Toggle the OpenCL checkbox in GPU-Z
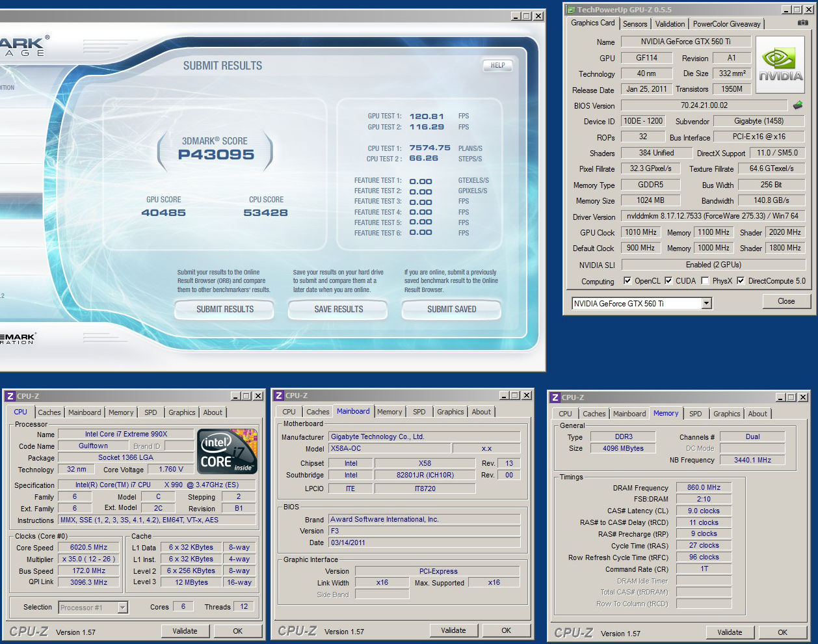Image resolution: width=818 pixels, height=644 pixels. 627,281
